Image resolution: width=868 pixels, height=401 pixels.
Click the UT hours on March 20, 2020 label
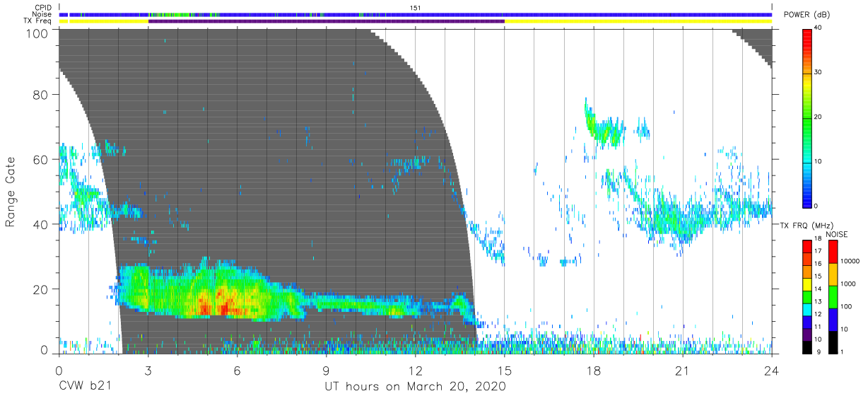click(415, 387)
